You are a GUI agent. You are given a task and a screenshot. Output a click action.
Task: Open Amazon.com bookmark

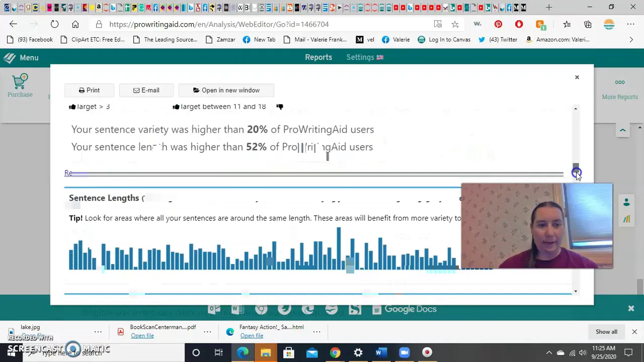(557, 40)
